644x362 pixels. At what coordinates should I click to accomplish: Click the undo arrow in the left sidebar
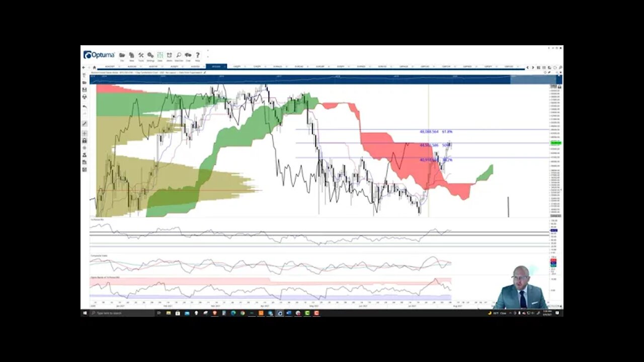84,107
